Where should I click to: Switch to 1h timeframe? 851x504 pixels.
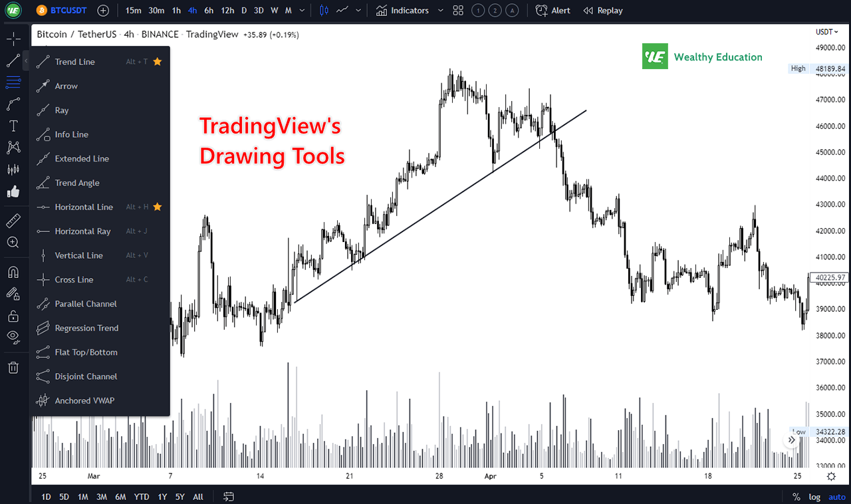(176, 11)
